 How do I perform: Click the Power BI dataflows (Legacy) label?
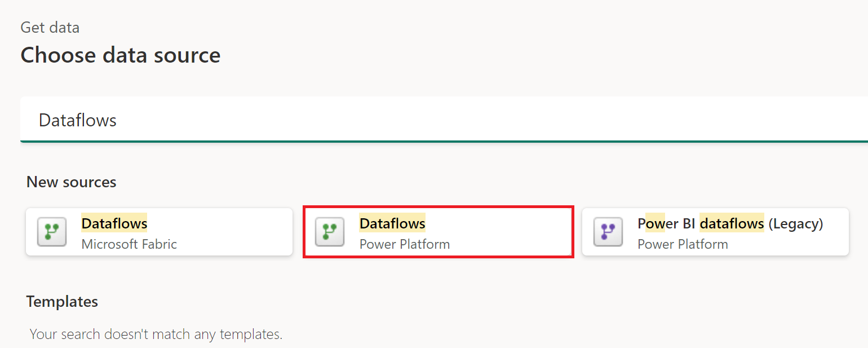(x=729, y=223)
